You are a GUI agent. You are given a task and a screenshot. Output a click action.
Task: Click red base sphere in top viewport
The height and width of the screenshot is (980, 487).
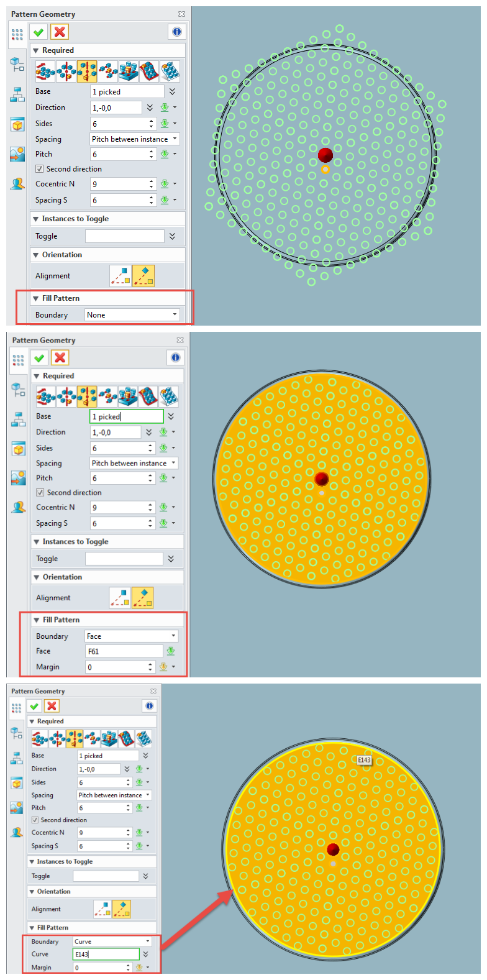point(325,155)
